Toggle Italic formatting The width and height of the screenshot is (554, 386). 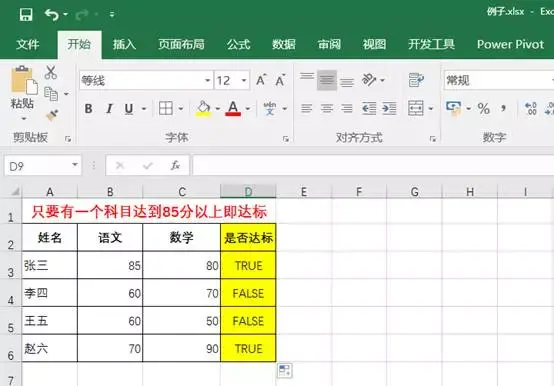click(x=109, y=108)
